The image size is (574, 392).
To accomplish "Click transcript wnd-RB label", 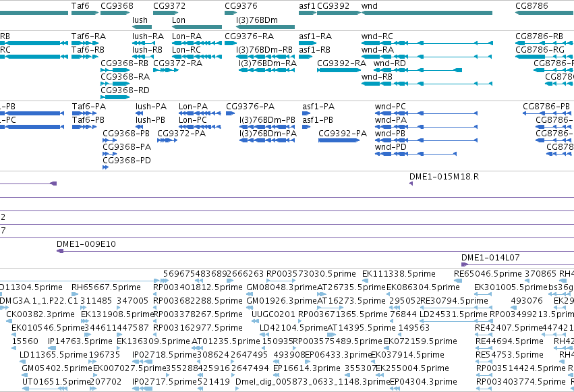I will point(376,77).
